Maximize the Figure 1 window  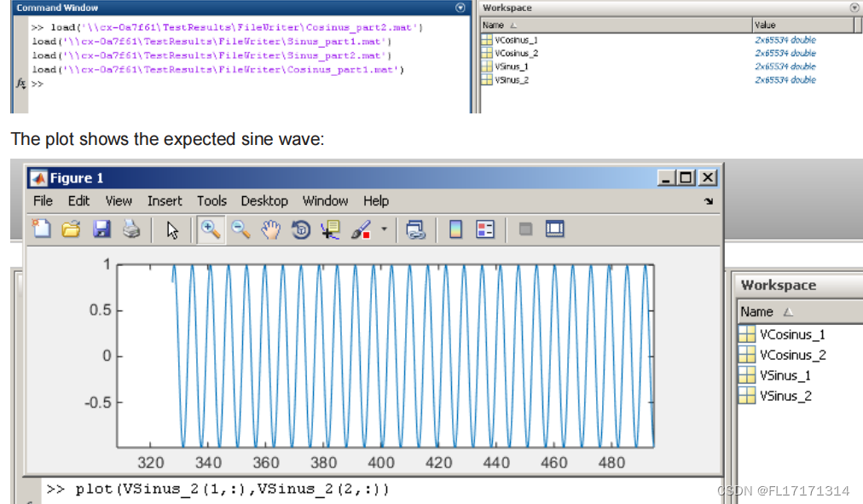(686, 177)
